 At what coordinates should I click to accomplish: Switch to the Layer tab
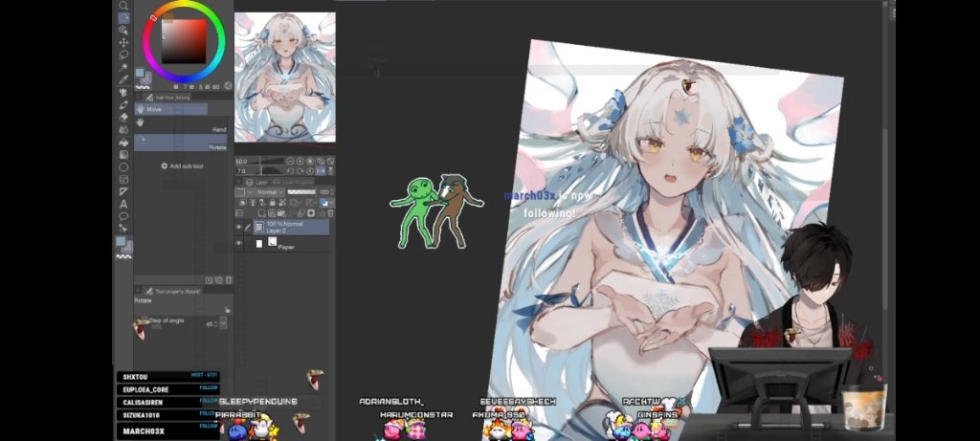click(x=256, y=183)
